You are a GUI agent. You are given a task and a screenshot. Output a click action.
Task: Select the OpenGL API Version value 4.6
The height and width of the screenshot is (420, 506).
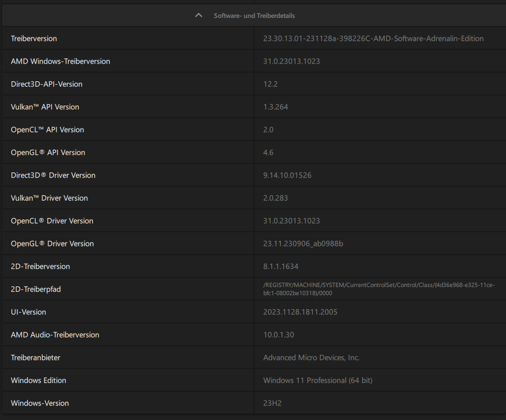[x=268, y=152]
